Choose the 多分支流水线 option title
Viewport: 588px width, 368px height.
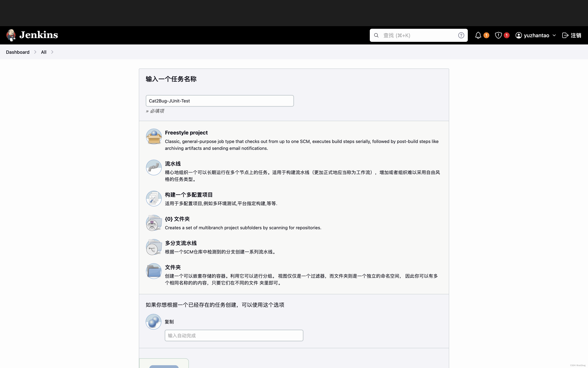coord(180,243)
